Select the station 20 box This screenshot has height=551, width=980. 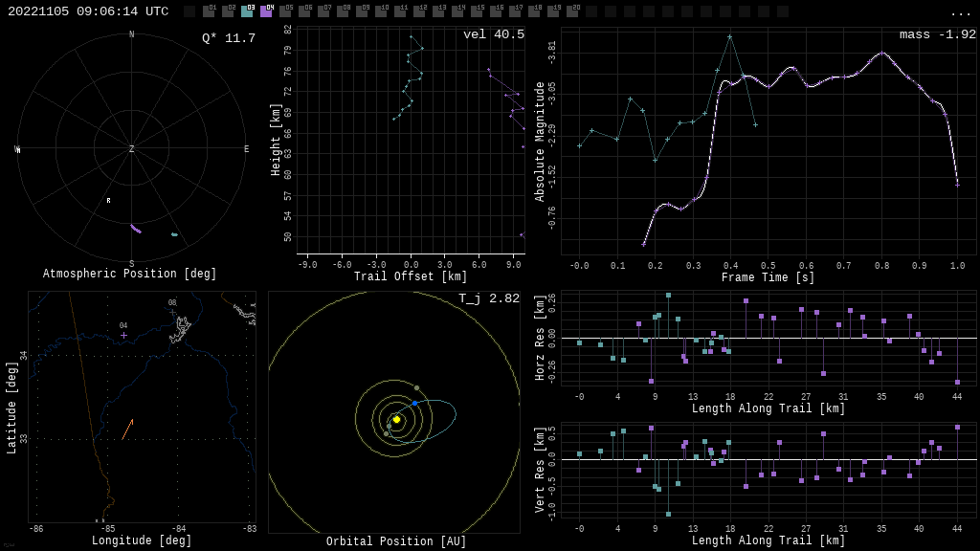(572, 11)
